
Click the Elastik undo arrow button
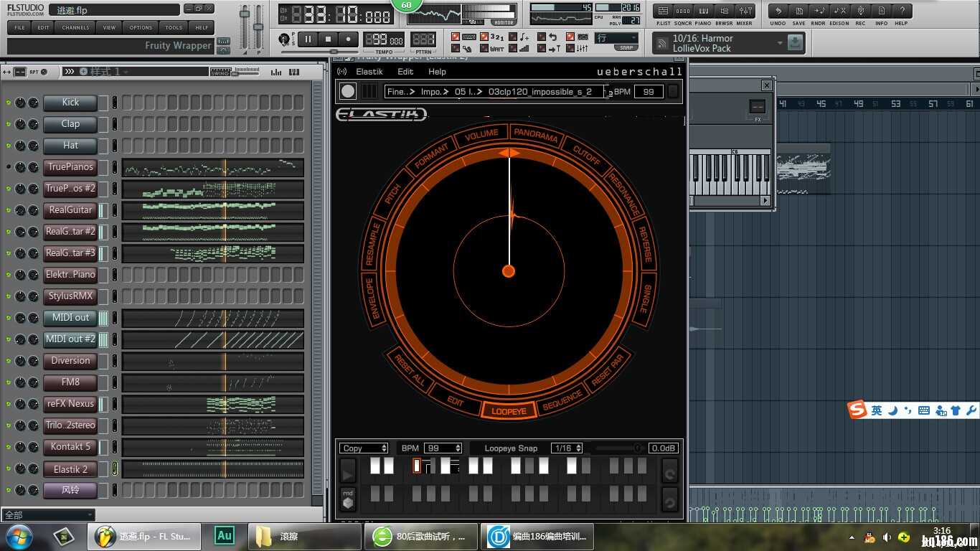tap(669, 499)
